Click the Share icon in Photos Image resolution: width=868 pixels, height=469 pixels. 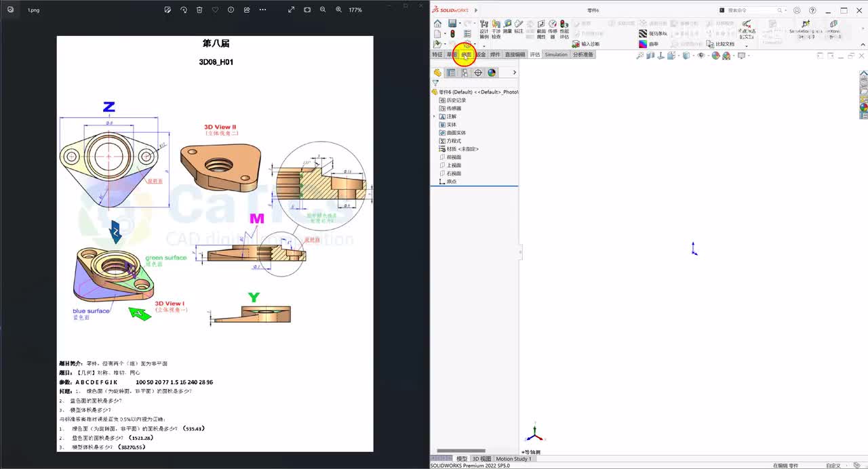[247, 9]
